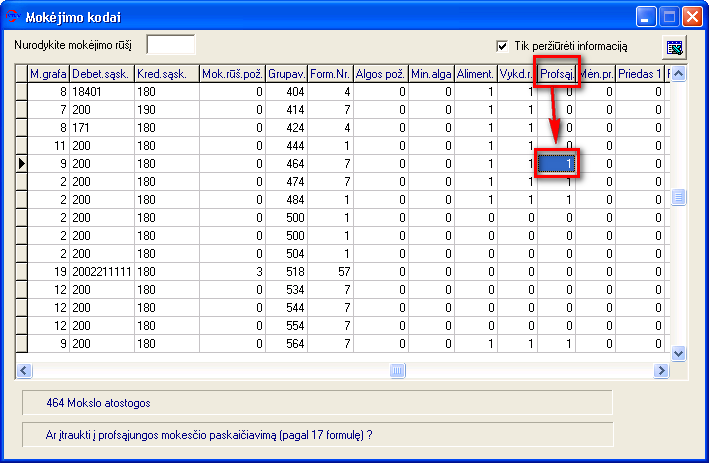Click the 'Form.Nr.' column header
The image size is (709, 463).
pyautogui.click(x=331, y=74)
